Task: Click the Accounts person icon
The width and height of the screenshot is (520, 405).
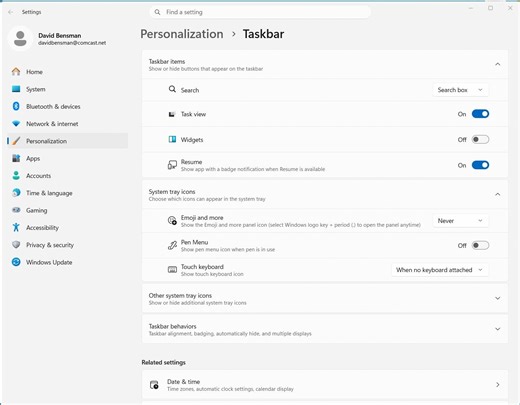Action: tap(16, 176)
